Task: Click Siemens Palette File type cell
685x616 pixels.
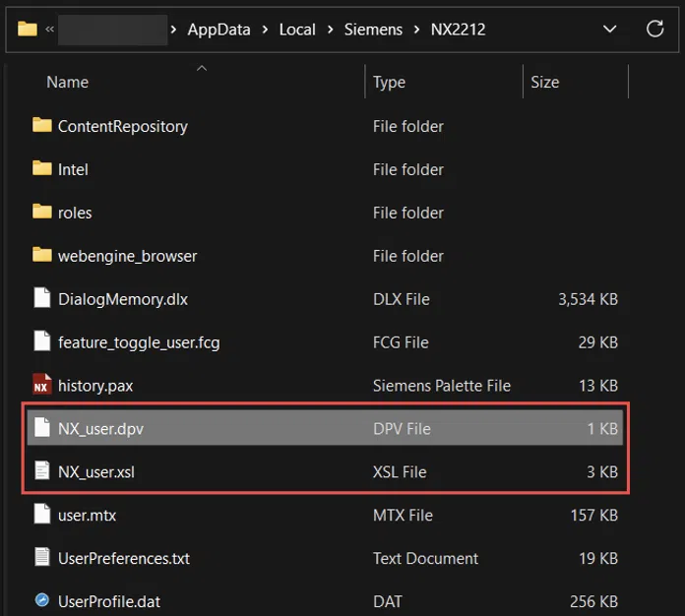Action: click(x=442, y=386)
